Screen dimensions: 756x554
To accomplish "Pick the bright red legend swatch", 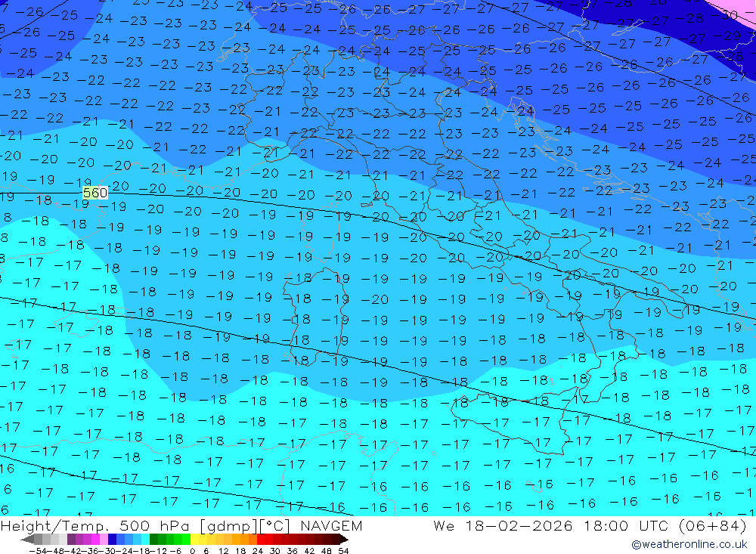I will click(261, 540).
